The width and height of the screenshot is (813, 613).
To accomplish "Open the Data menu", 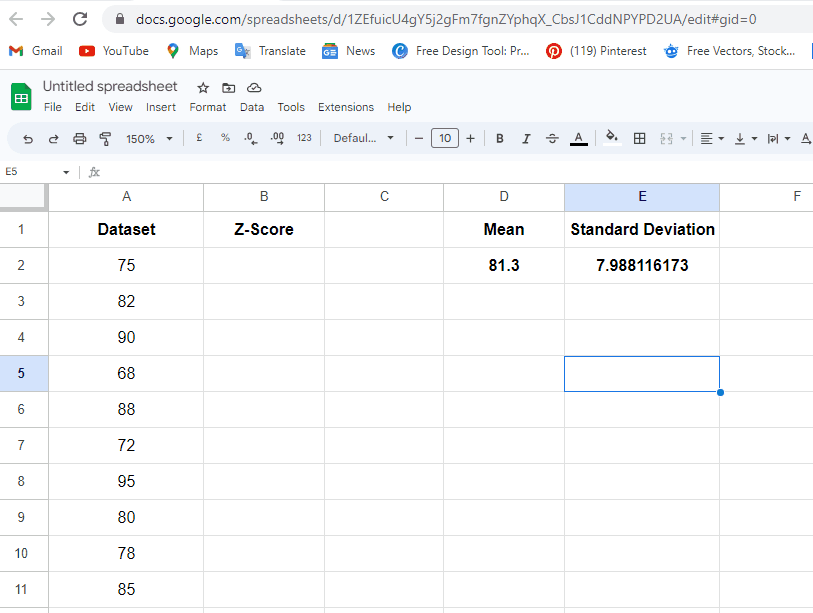I will tap(252, 107).
